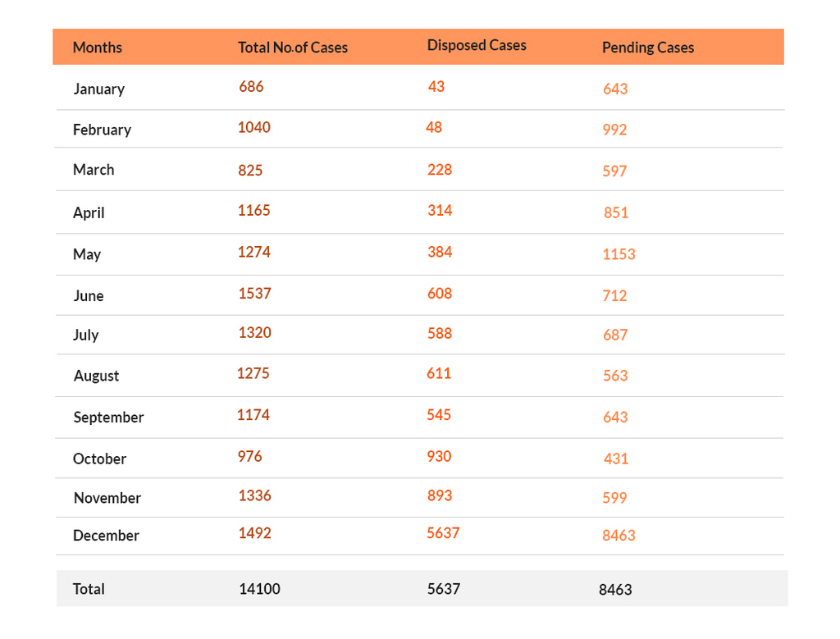840x639 pixels.
Task: Click the January row label
Action: (99, 89)
